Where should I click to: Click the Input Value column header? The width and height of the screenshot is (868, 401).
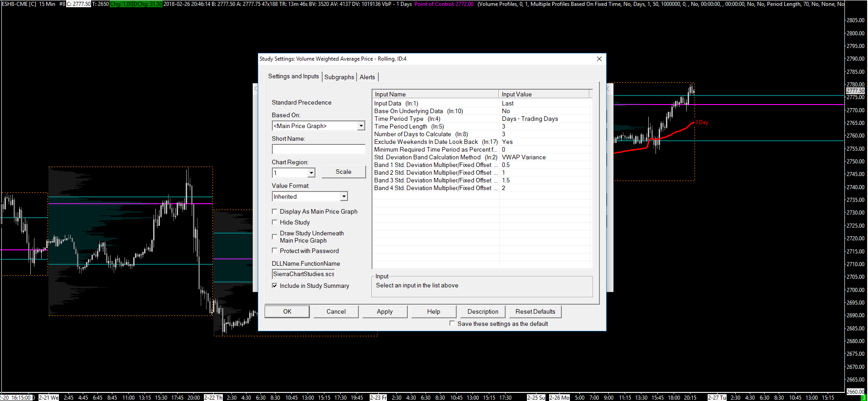[x=544, y=94]
